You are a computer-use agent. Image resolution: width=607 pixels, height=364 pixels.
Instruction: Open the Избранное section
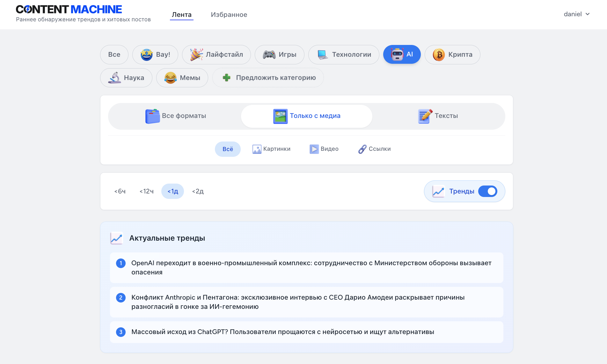point(229,14)
